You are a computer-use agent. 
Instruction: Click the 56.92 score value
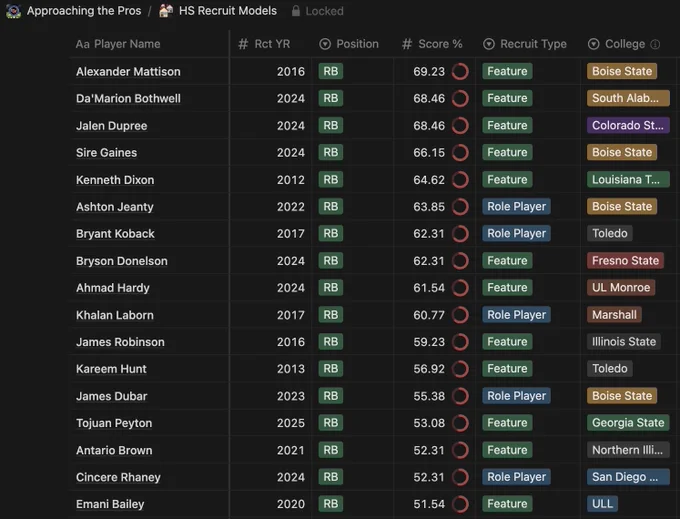[429, 369]
